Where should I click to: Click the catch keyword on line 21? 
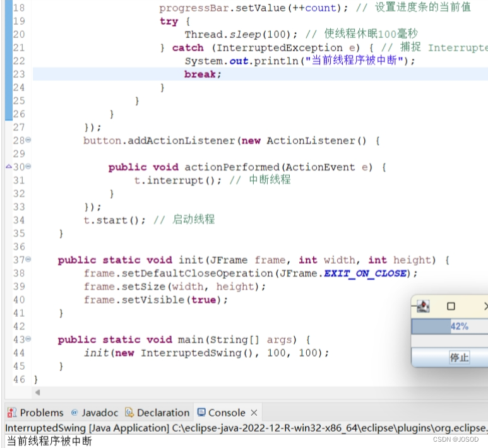[x=188, y=47]
